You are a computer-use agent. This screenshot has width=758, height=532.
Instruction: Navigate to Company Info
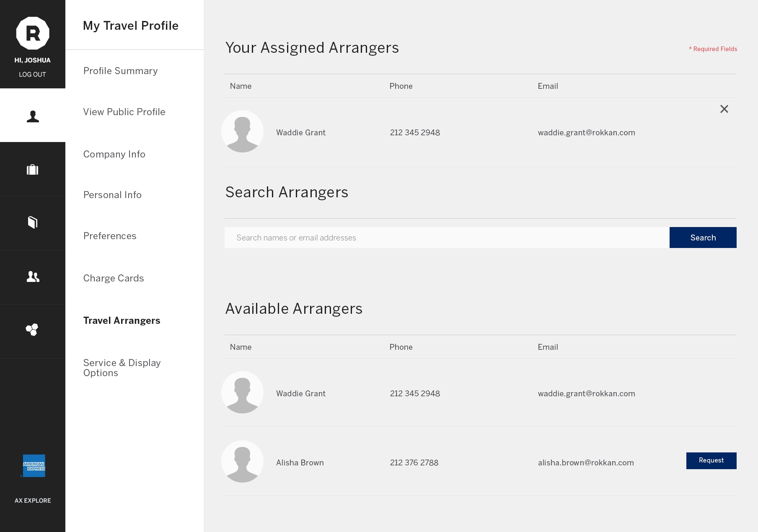pos(114,154)
